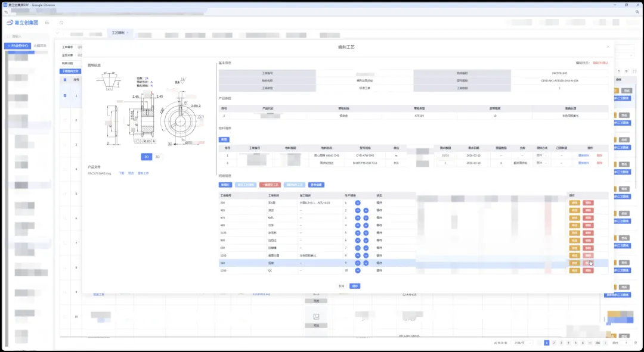Open 领料方式 dropdown in first material row
The height and width of the screenshot is (352, 644).
coord(540,155)
